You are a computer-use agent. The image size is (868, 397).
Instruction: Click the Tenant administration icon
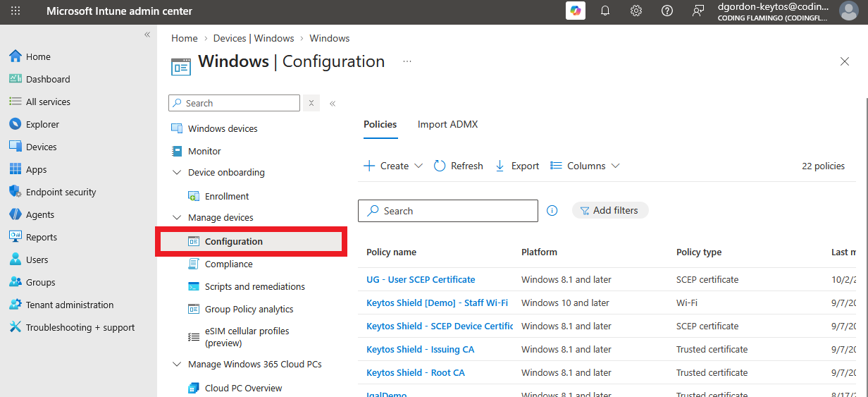(x=15, y=305)
